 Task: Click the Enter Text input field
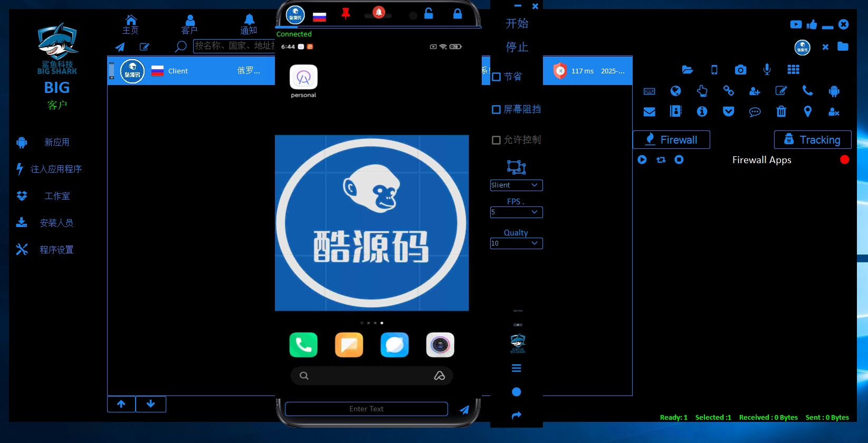[x=366, y=409]
